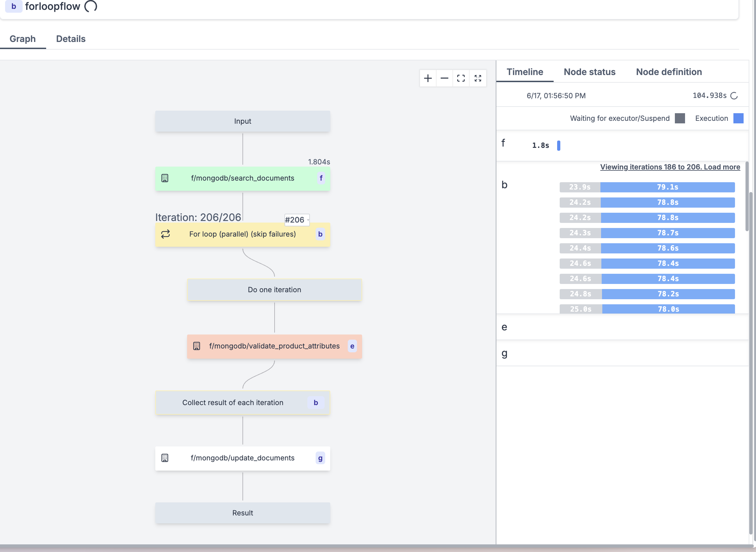Click 'Viewing iterations 186 to 206. Load more'
The width and height of the screenshot is (756, 552).
coord(670,167)
